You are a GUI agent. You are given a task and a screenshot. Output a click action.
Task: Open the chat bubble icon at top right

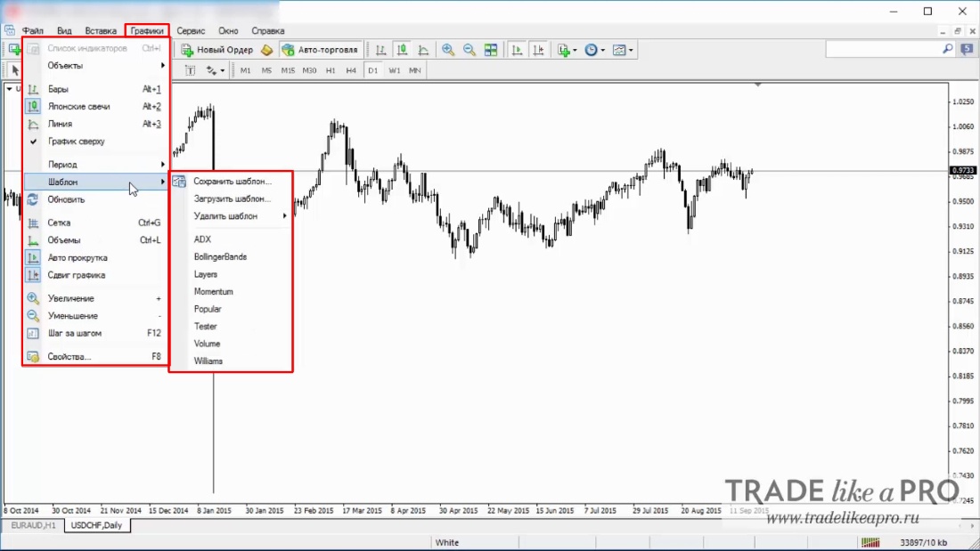click(967, 49)
